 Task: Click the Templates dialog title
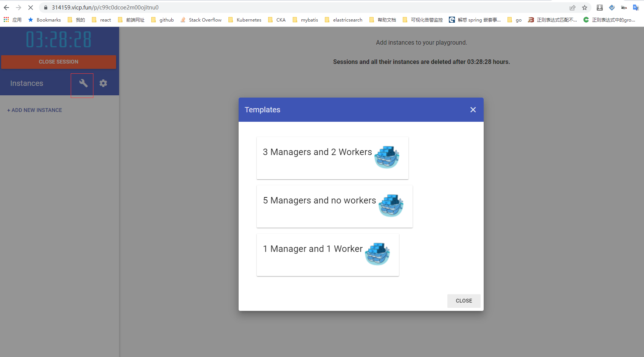262,110
